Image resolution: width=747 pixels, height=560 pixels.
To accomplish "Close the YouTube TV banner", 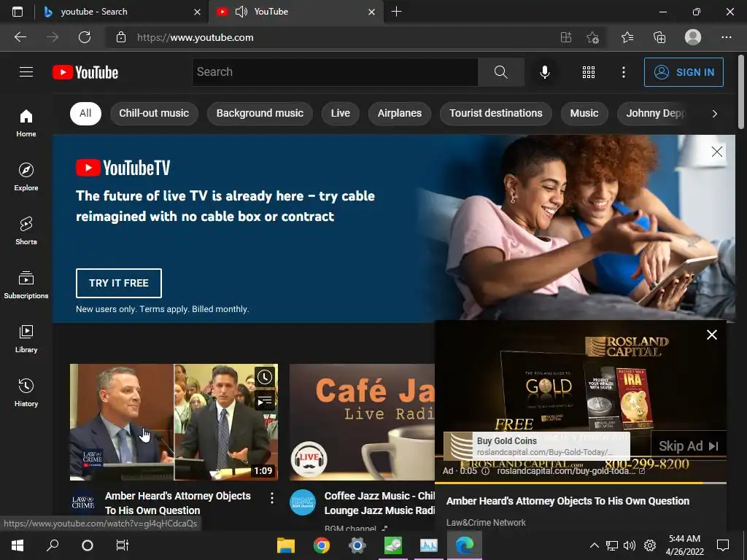I will coord(716,152).
